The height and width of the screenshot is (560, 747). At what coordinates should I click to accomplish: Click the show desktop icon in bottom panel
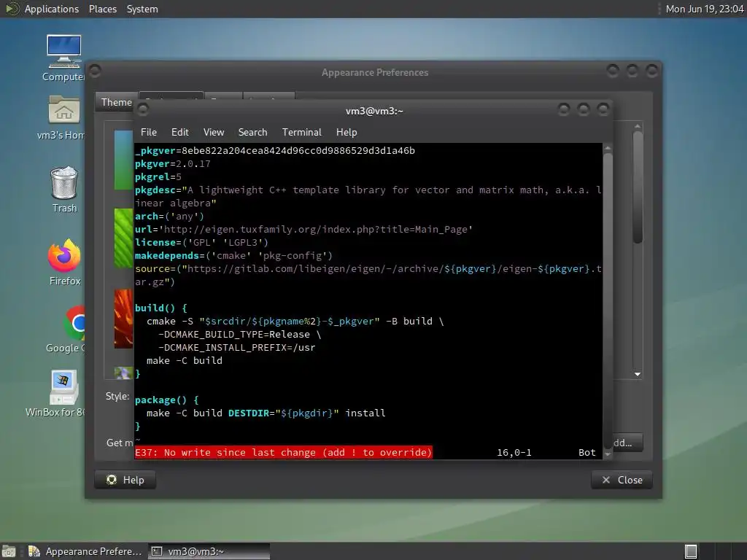pos(9,551)
